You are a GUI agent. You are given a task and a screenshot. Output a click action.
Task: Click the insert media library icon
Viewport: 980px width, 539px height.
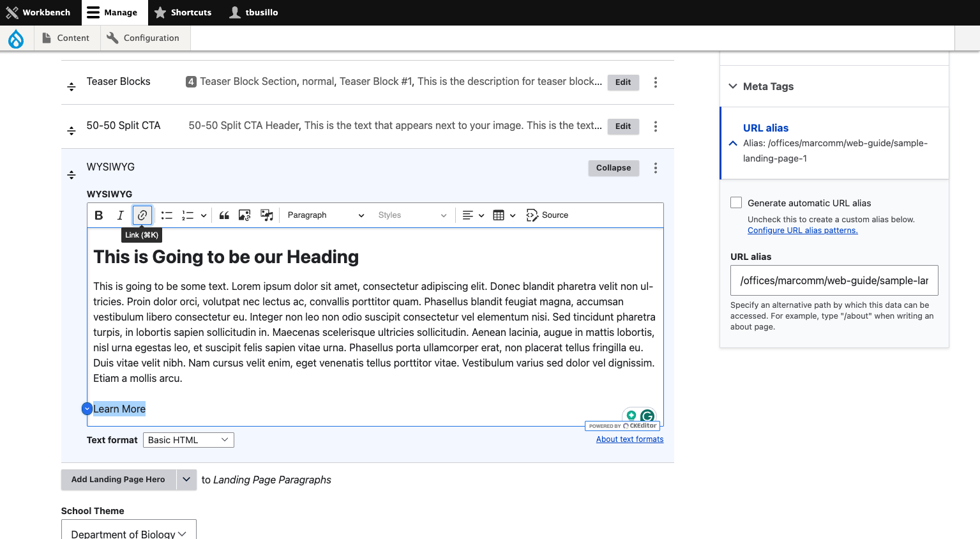click(x=267, y=215)
